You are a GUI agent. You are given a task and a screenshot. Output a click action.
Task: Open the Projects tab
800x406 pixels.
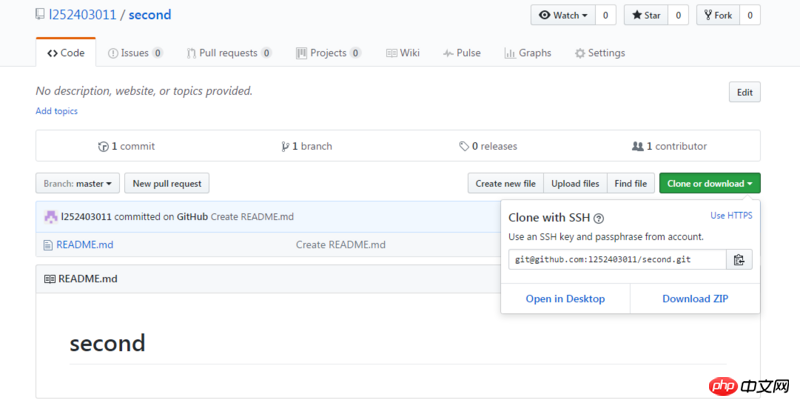click(x=329, y=53)
